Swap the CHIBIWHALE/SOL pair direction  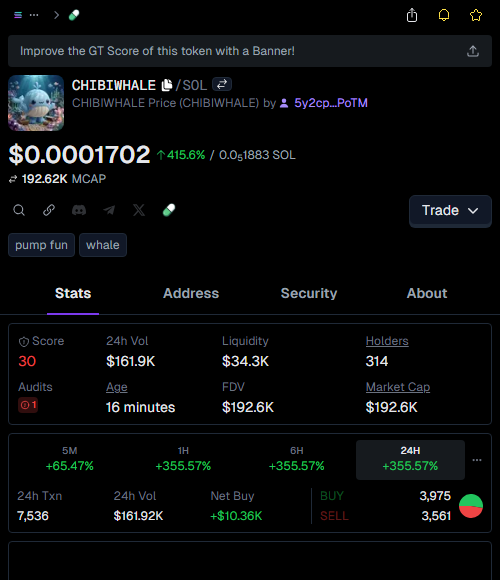tap(222, 84)
